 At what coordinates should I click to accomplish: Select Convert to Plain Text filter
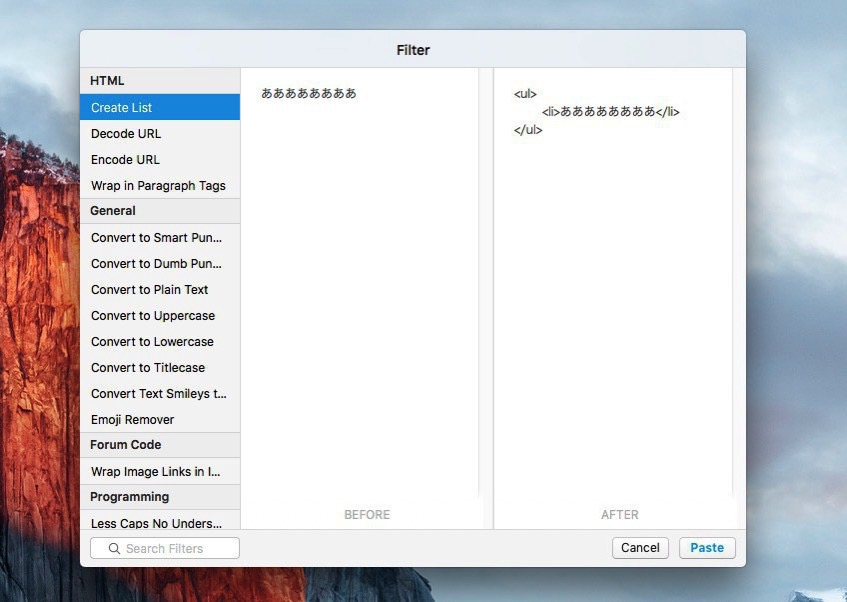point(160,289)
